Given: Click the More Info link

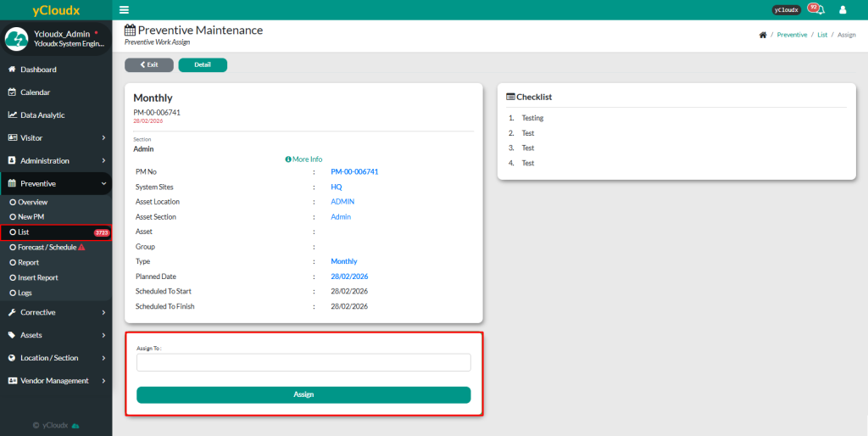Looking at the screenshot, I should point(303,159).
